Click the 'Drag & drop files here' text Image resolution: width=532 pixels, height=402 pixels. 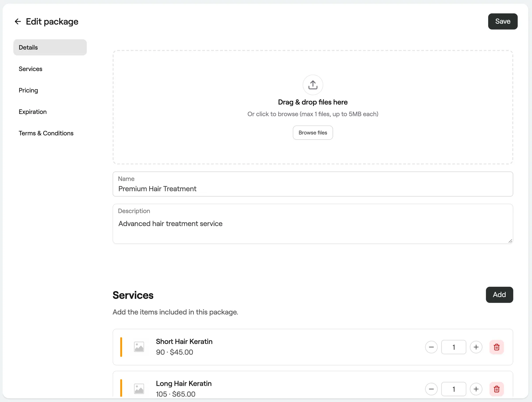tap(313, 102)
